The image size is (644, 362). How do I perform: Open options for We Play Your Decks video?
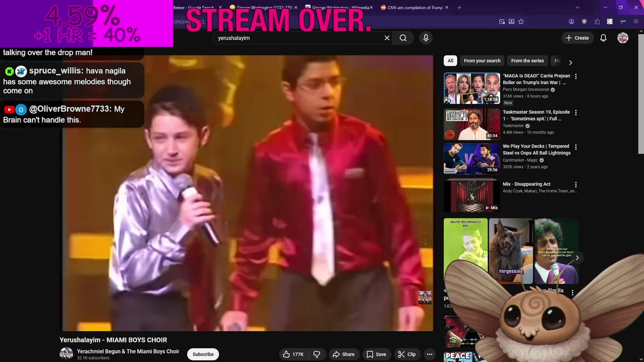[x=576, y=147]
